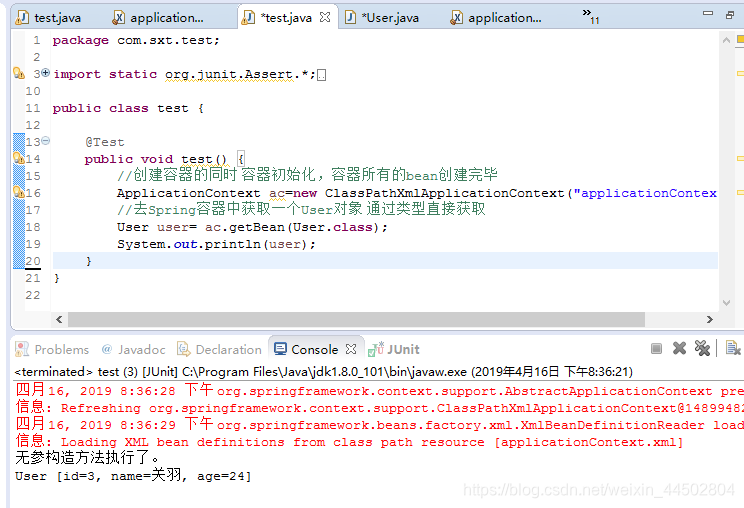Image resolution: width=744 pixels, height=508 pixels.
Task: Open the JUnit view tab
Action: click(x=394, y=350)
